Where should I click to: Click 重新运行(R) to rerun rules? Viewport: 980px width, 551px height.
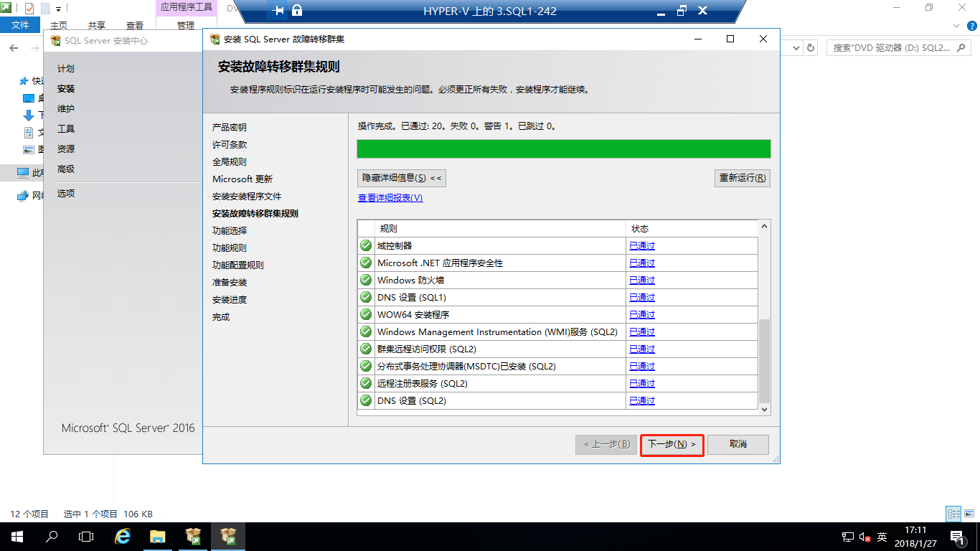(x=743, y=178)
